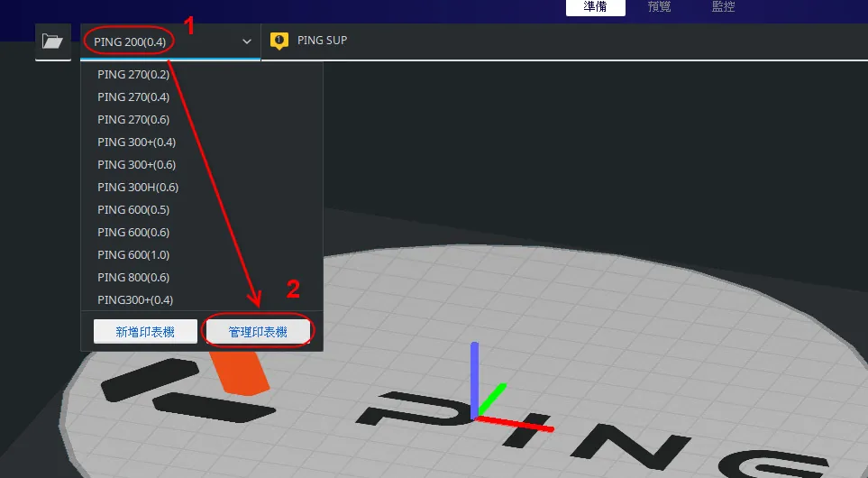Open the PING SUP material panel
This screenshot has height=478, width=868.
click(322, 41)
